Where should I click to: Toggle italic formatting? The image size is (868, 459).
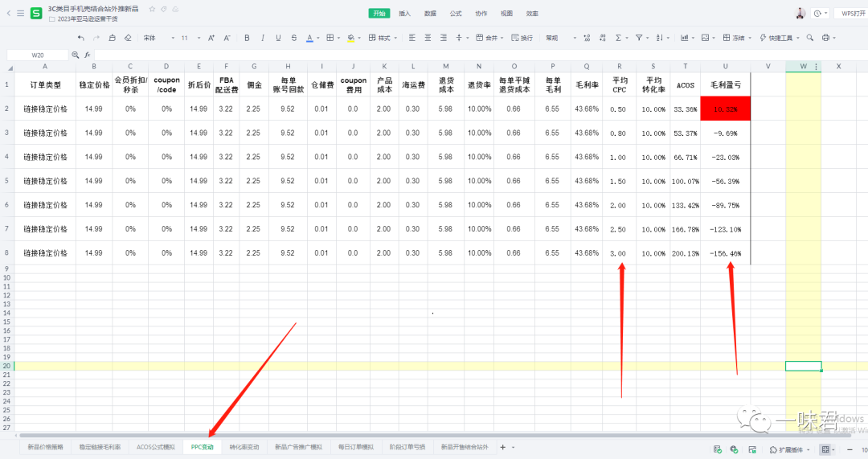(x=263, y=38)
